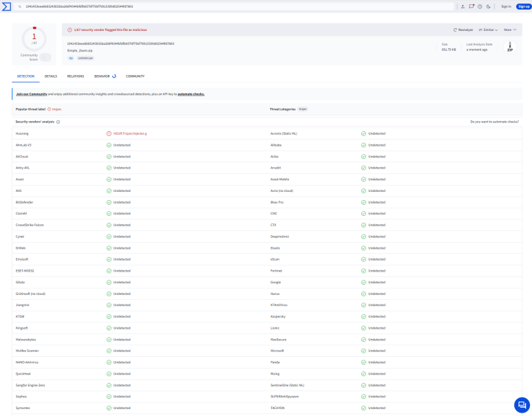The image size is (532, 416).
Task: Click the automate checks link in banner
Action: [x=191, y=94]
